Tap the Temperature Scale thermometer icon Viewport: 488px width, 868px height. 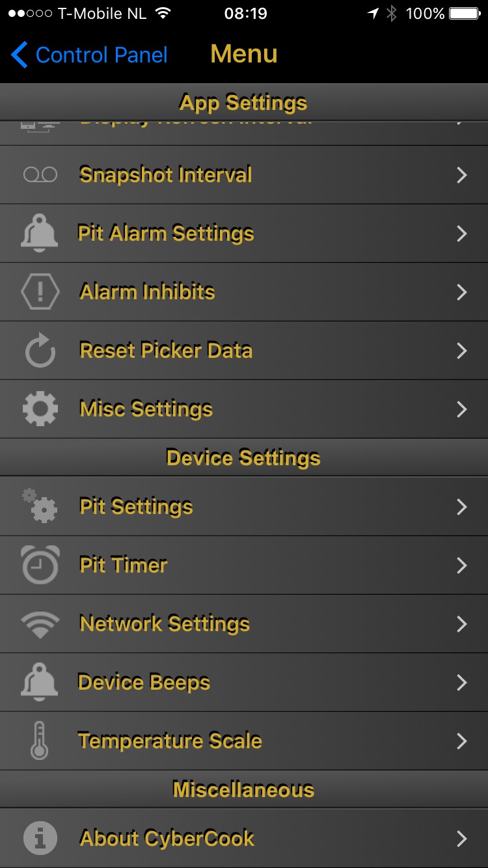tap(40, 741)
